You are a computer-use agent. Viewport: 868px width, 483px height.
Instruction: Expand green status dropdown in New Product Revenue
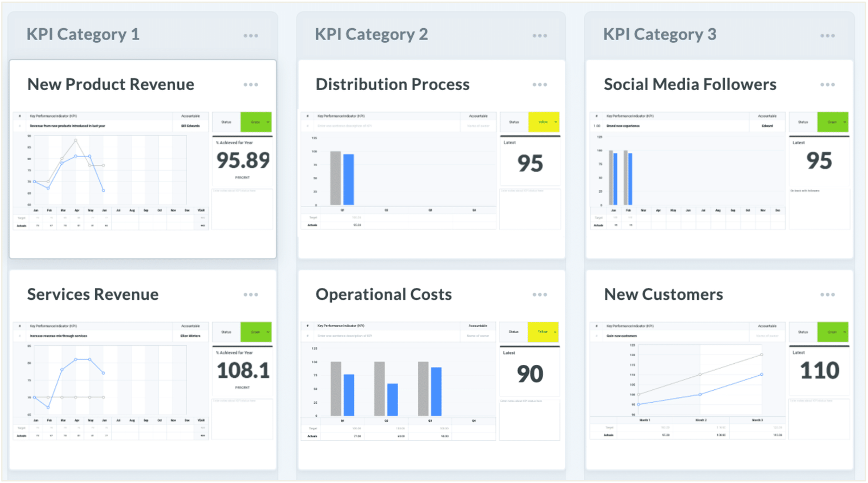[x=267, y=122]
